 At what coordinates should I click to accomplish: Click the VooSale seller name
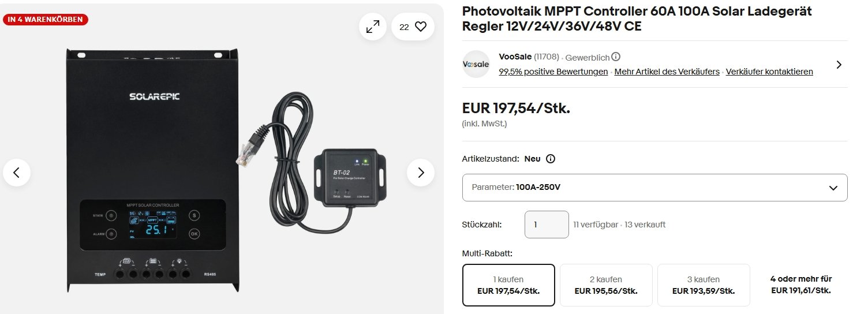515,57
